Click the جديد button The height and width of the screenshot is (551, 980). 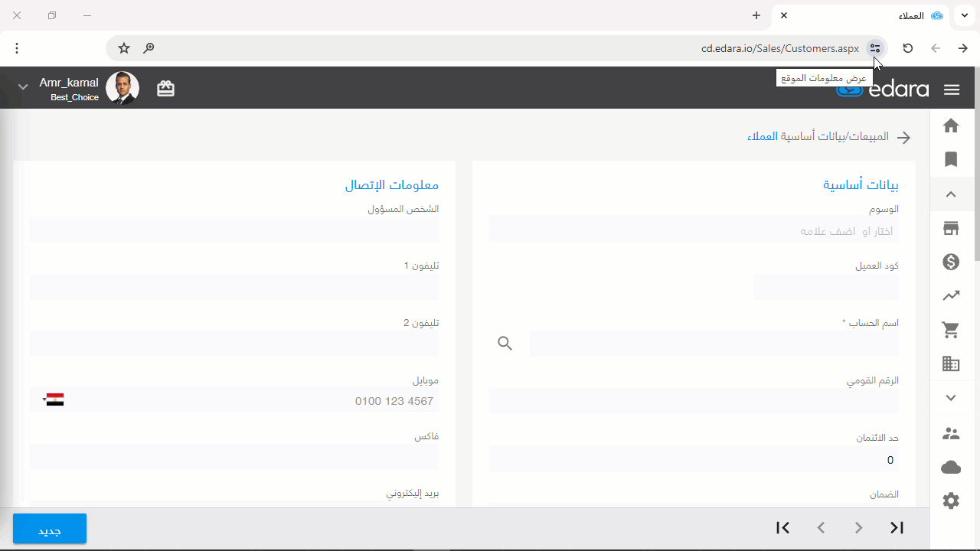pos(50,529)
